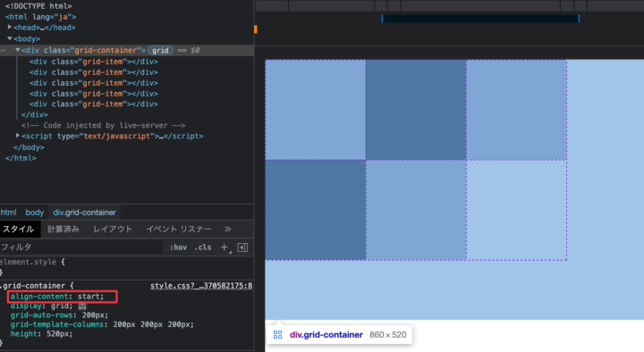The width and height of the screenshot is (644, 352).
Task: Click the display property name
Action: coord(26,306)
